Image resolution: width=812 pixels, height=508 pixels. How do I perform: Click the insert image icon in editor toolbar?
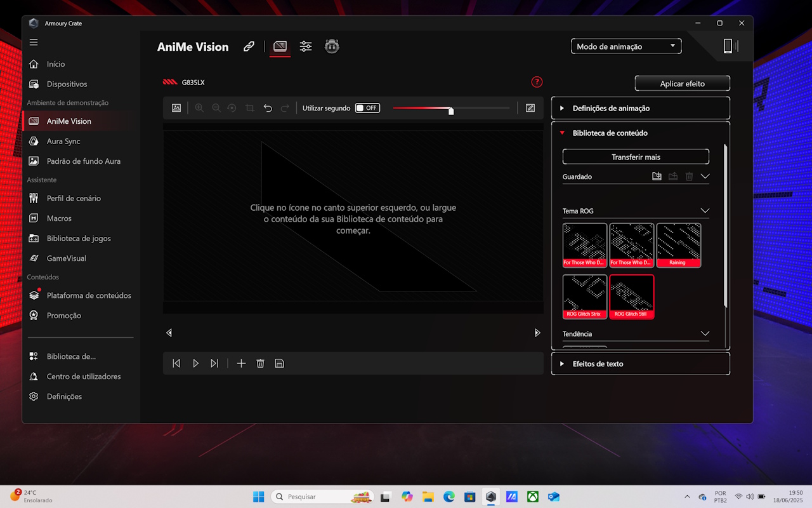(176, 108)
